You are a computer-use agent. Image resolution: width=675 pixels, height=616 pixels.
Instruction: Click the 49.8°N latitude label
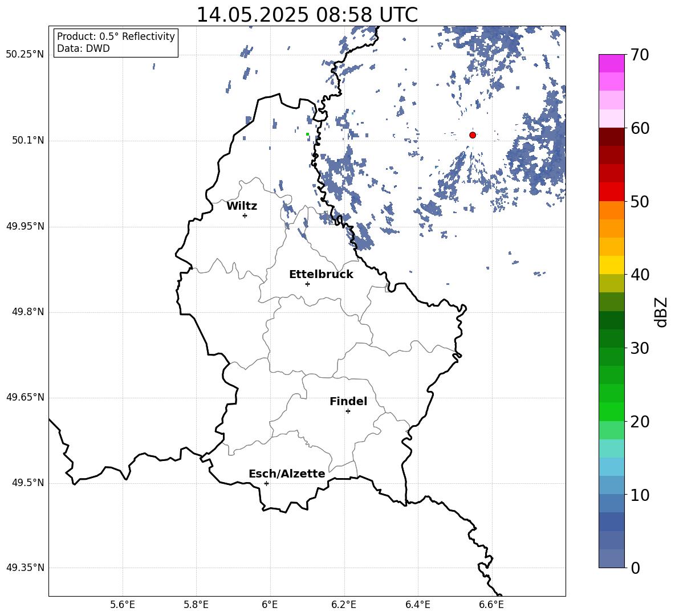click(28, 312)
